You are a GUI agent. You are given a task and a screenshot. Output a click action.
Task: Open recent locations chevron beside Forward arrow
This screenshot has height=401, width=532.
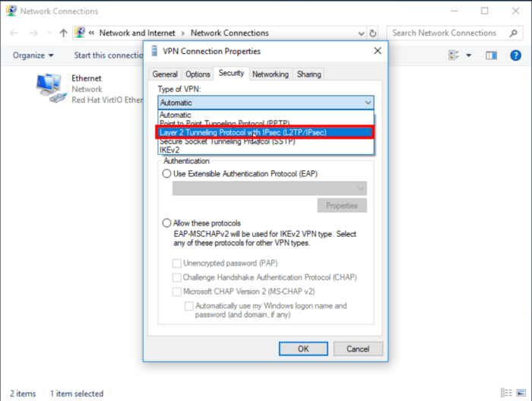pos(49,33)
